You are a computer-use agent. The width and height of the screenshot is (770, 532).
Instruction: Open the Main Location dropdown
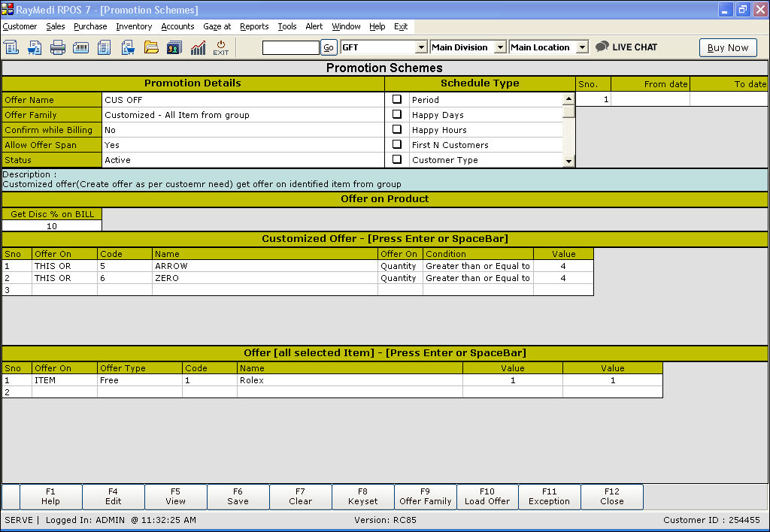581,47
